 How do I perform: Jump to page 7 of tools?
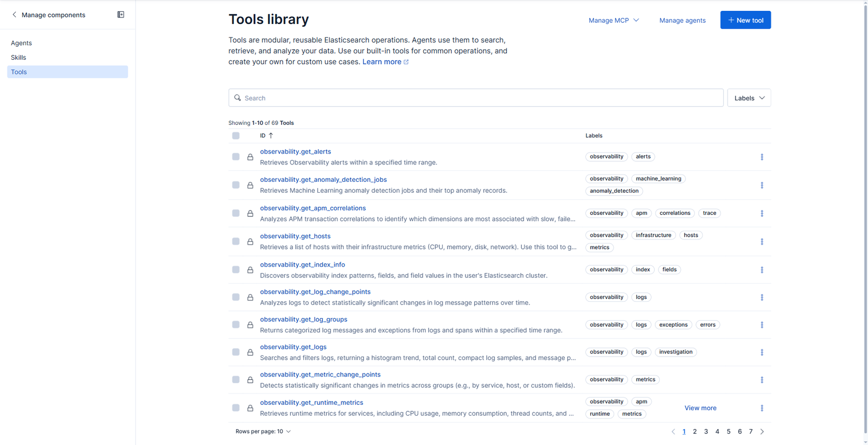[751, 431]
